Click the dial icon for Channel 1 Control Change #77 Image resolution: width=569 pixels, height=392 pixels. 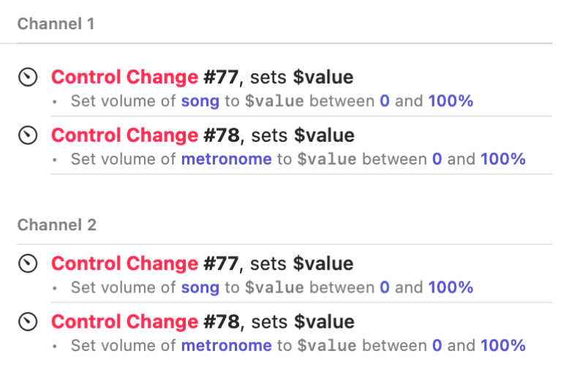pos(28,77)
